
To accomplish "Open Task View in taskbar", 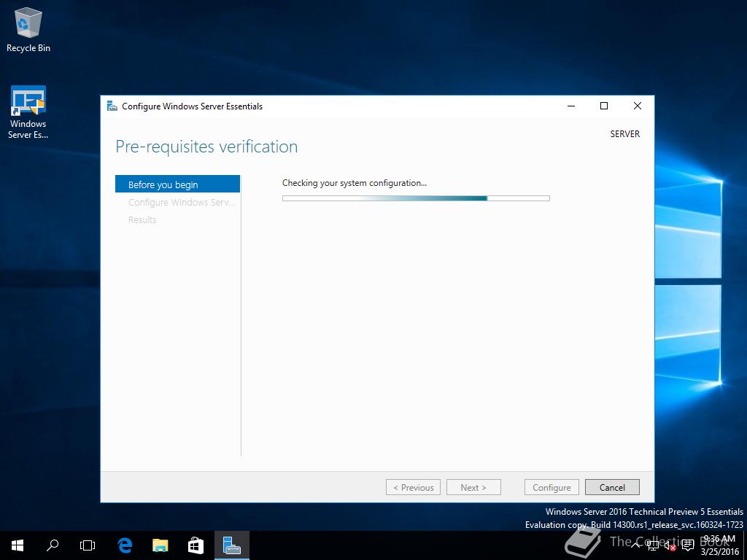I will (x=88, y=545).
